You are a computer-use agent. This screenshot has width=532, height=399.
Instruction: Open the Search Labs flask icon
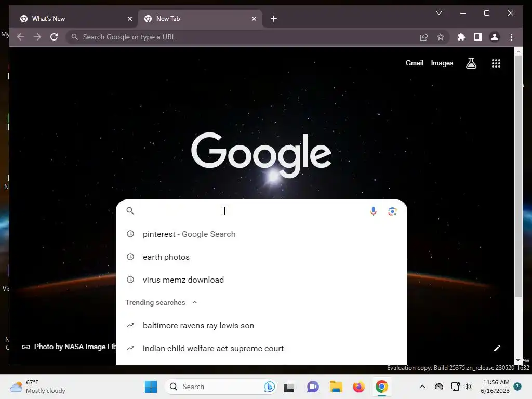471,63
